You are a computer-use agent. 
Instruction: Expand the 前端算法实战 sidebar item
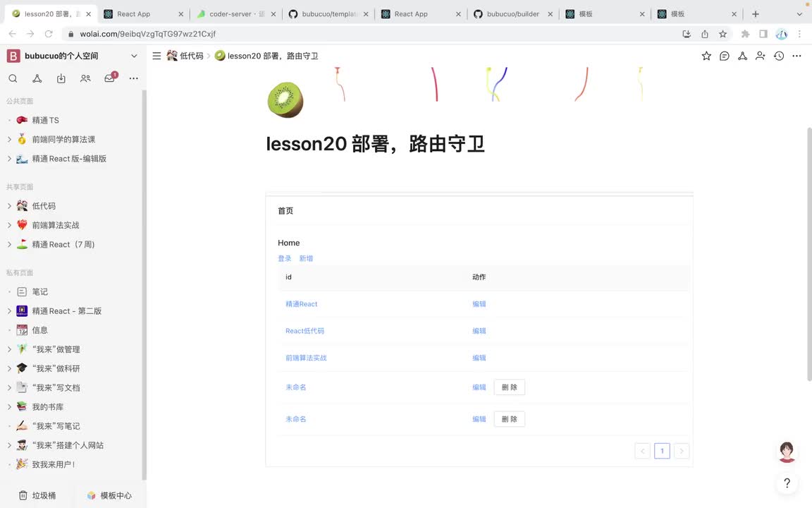click(x=9, y=225)
